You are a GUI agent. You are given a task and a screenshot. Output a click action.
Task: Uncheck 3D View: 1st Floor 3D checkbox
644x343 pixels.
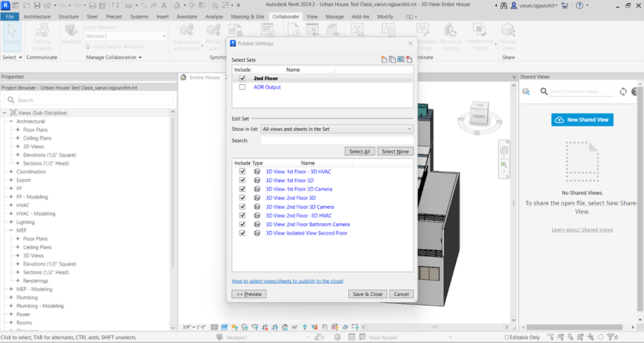[242, 180]
